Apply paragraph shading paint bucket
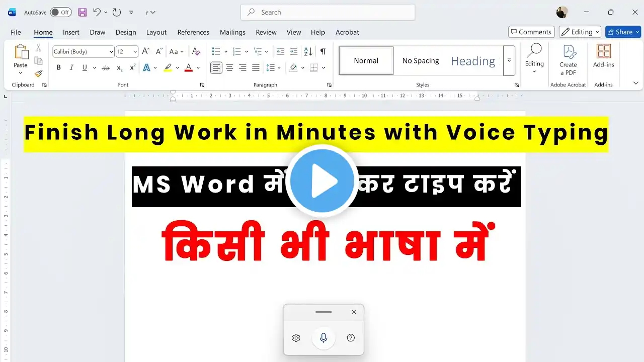This screenshot has height=362, width=644. tap(293, 68)
